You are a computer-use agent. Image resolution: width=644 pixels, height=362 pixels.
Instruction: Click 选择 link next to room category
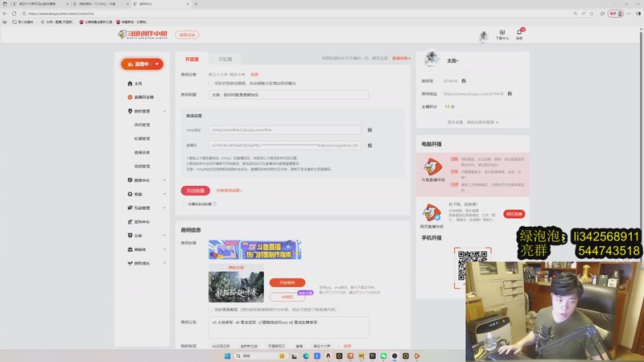[x=254, y=75]
